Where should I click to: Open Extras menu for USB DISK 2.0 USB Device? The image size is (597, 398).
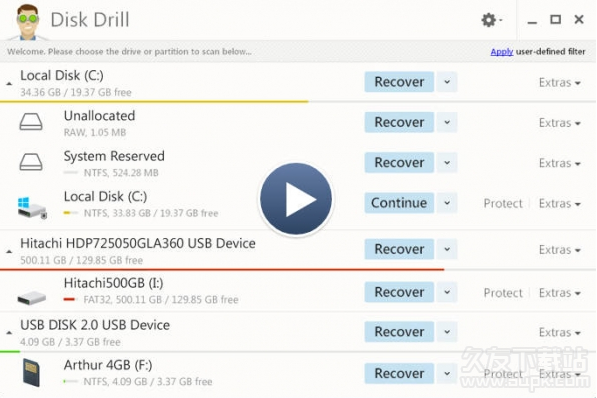(x=559, y=332)
